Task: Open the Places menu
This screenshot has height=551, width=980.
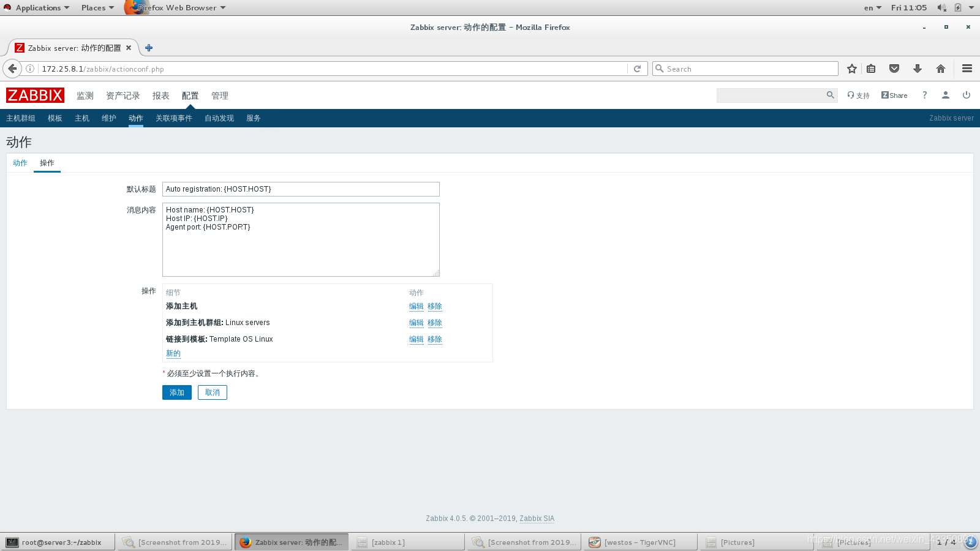Action: (97, 7)
